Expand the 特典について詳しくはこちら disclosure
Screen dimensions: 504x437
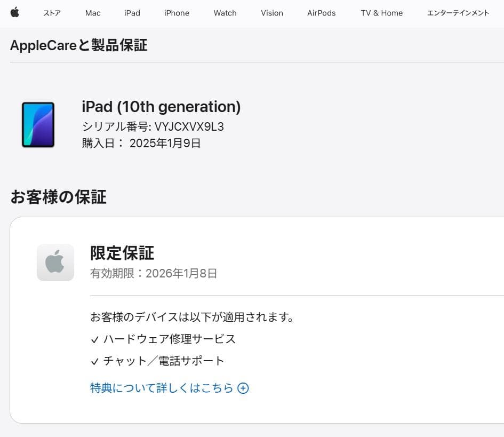(x=170, y=388)
